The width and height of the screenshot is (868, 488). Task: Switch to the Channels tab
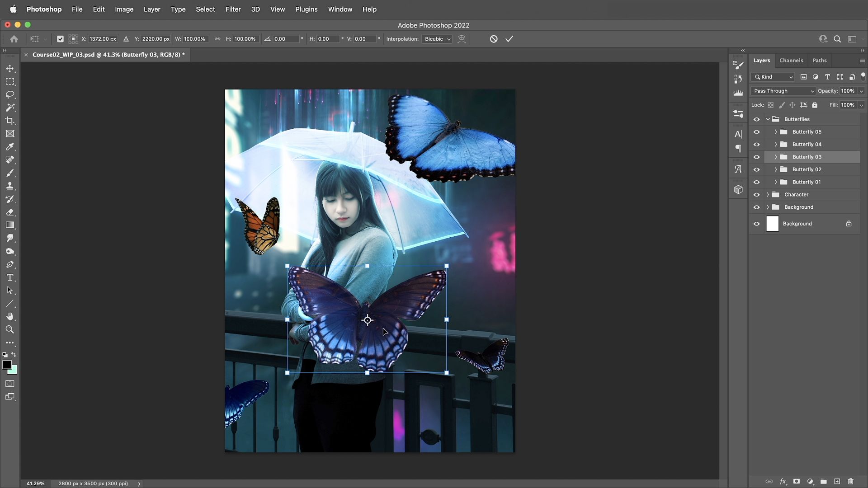[791, 60]
